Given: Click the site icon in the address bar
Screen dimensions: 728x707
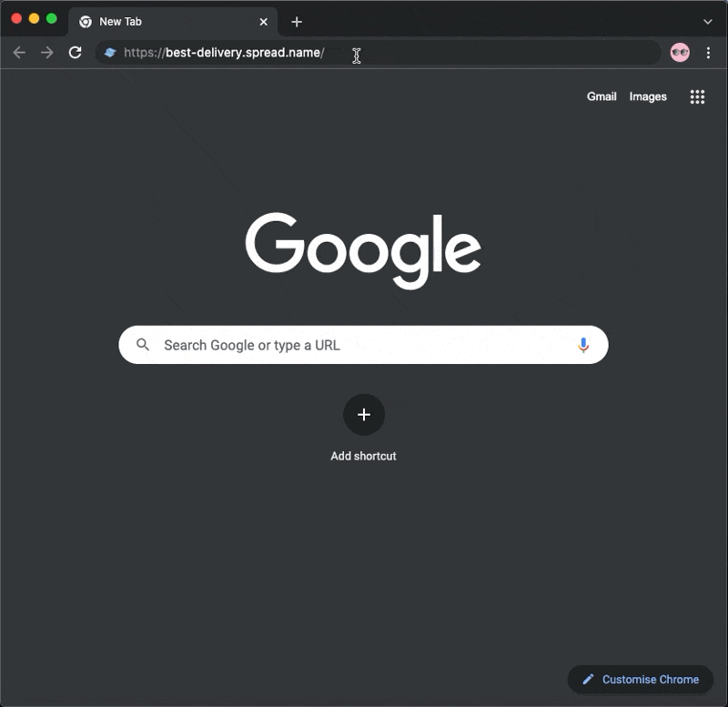Looking at the screenshot, I should 109,53.
